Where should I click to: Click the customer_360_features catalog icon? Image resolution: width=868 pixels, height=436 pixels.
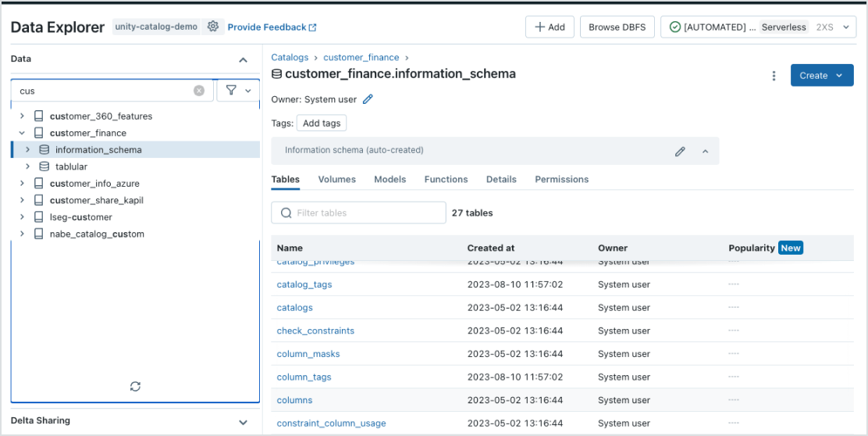pyautogui.click(x=39, y=116)
